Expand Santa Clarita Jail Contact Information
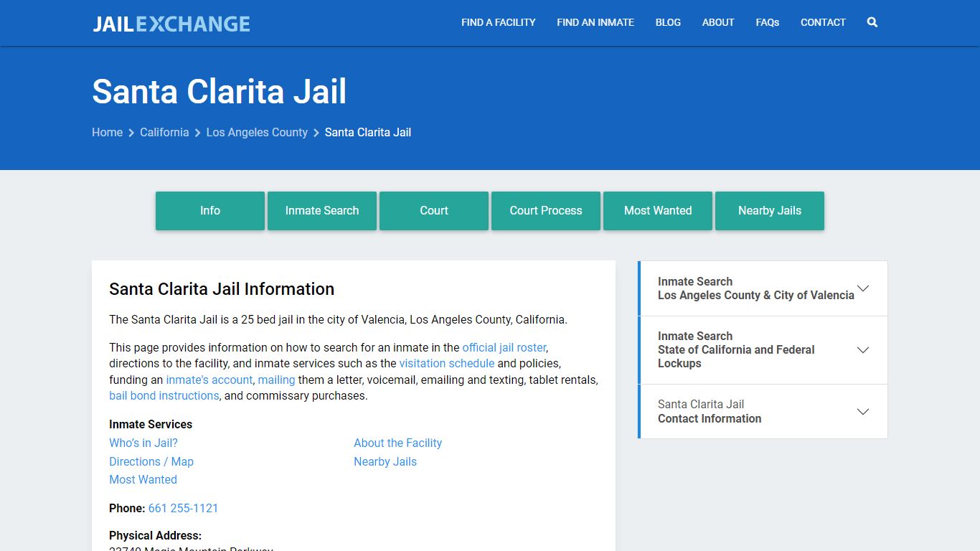Image resolution: width=980 pixels, height=551 pixels. (763, 412)
